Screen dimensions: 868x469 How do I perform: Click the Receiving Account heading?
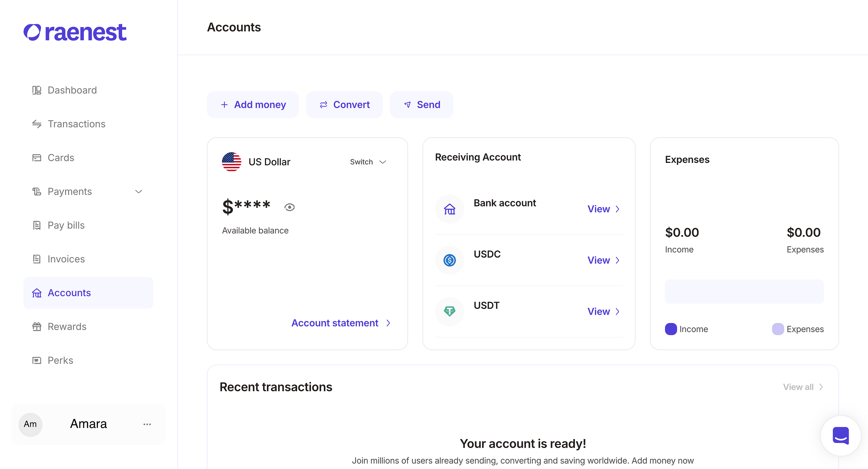click(478, 157)
